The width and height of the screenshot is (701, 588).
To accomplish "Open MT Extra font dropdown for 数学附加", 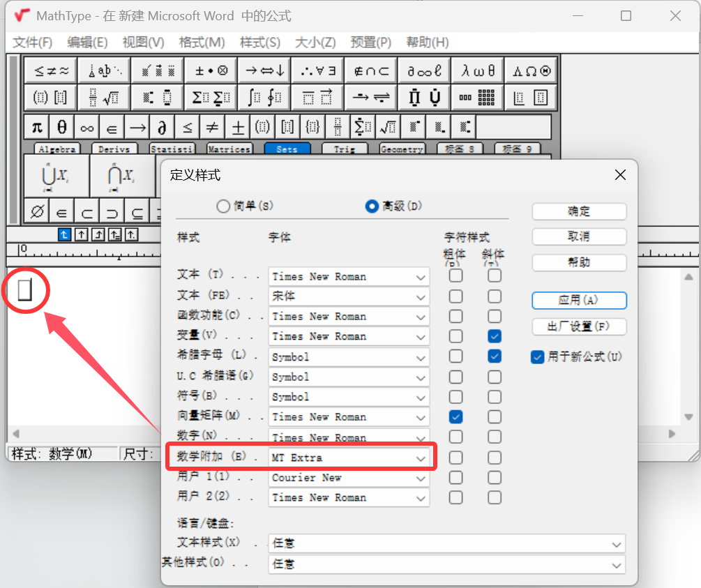I will pos(349,458).
